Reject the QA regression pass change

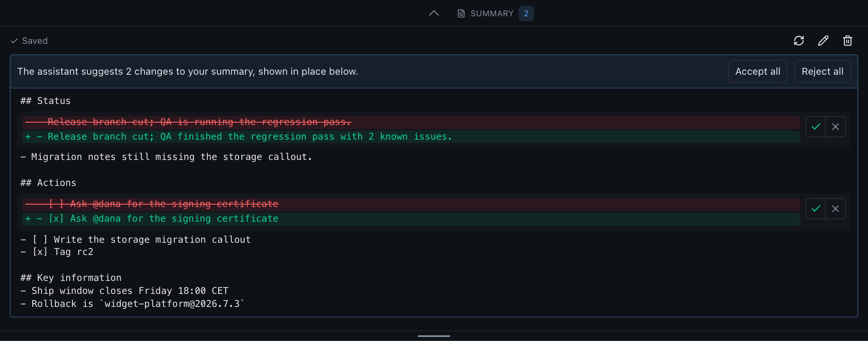tap(835, 127)
